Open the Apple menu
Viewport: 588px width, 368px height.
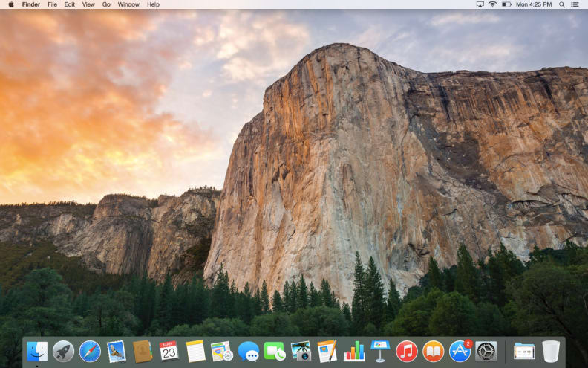[11, 4]
